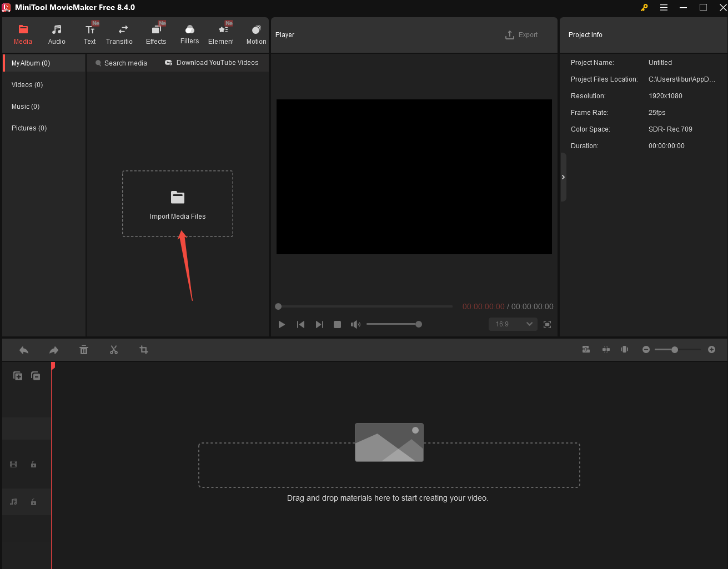Open the 16:9 aspect ratio dropdown
Screen dimensions: 728x569
point(512,324)
